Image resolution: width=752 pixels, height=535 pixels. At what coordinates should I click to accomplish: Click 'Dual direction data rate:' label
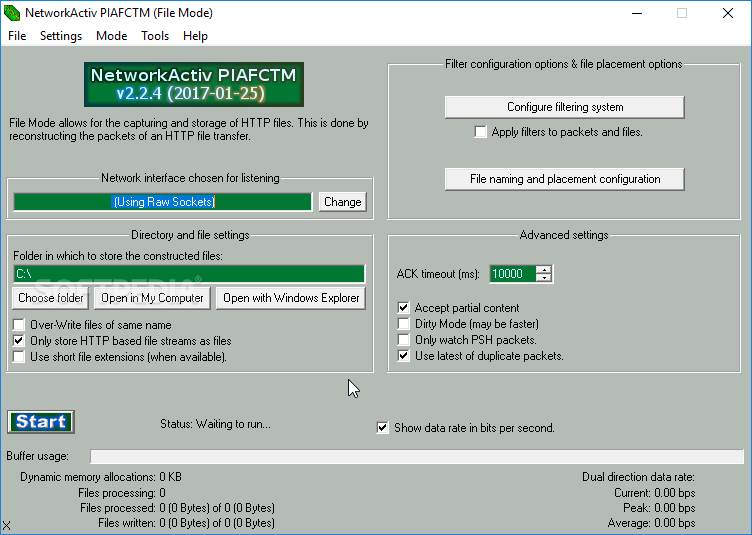pyautogui.click(x=638, y=477)
